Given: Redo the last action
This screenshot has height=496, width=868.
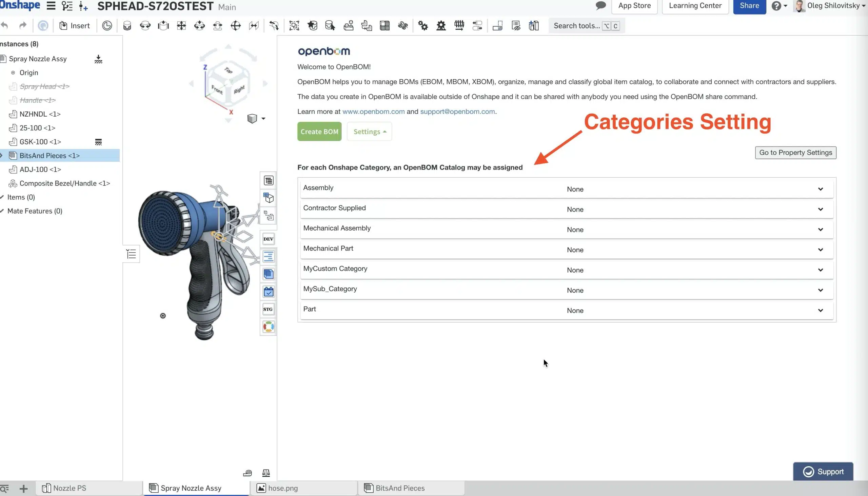Looking at the screenshot, I should tap(23, 25).
